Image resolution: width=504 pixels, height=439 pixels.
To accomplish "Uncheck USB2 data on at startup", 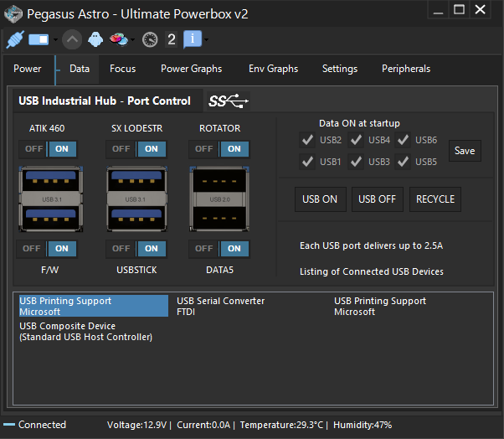I will 307,140.
